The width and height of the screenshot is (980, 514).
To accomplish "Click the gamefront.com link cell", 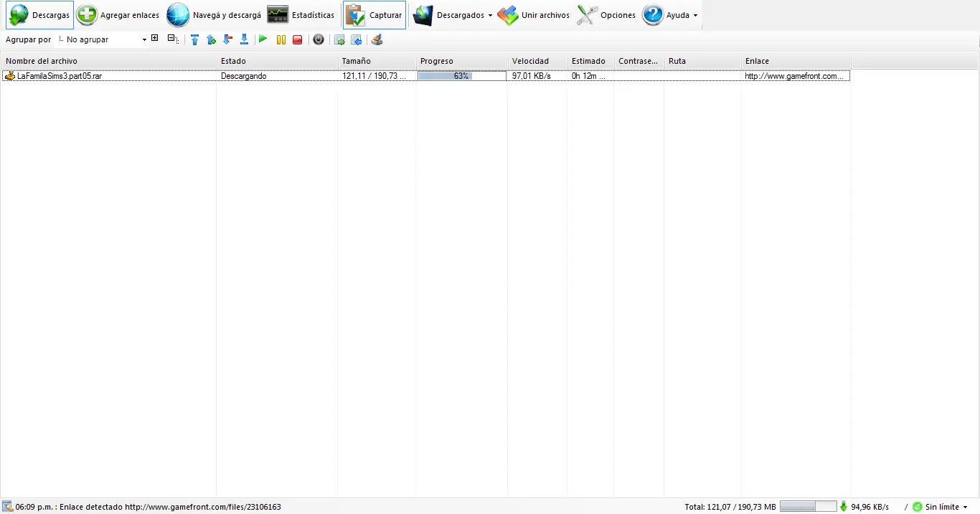I will pos(795,76).
